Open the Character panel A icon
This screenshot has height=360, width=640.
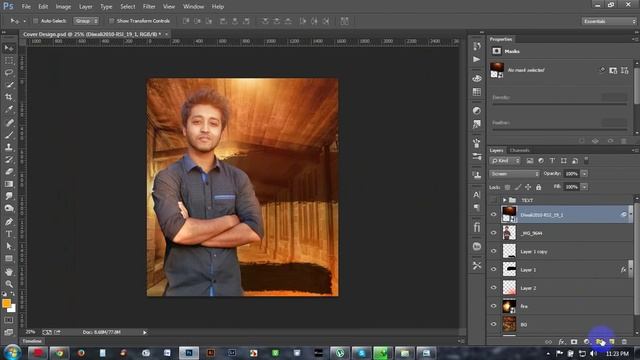click(476, 195)
